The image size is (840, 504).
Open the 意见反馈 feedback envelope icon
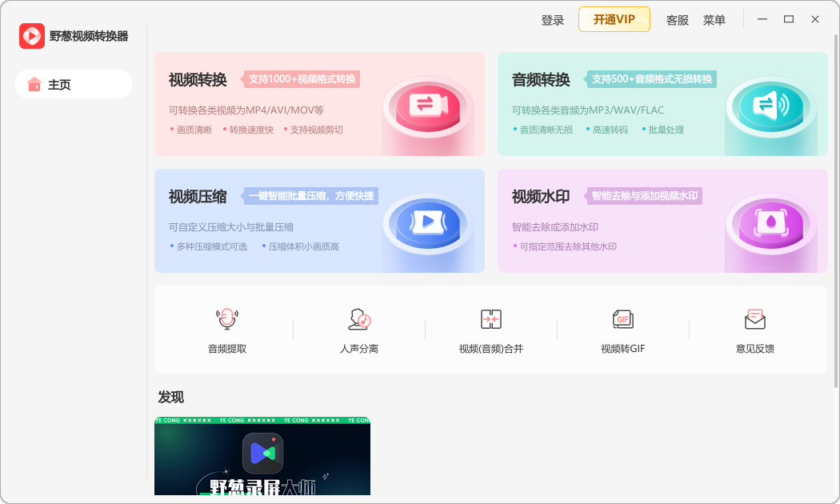click(755, 320)
